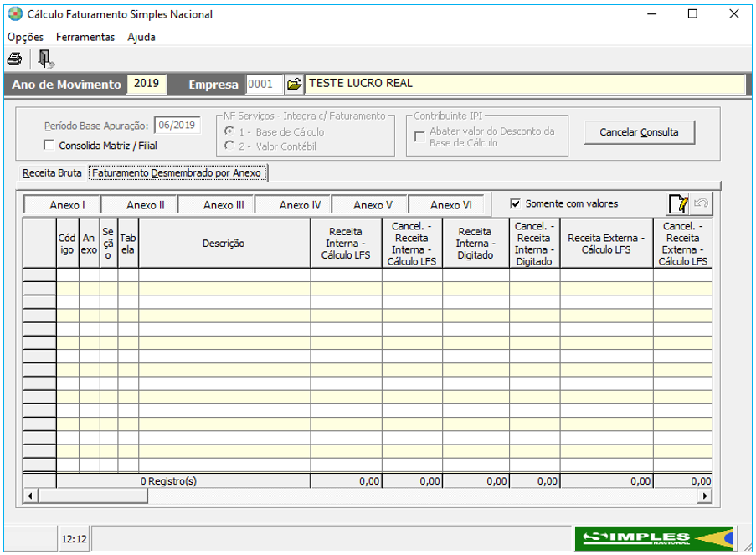
Task: Click Cancel. - Receita Interna - Cálculo LFS header
Action: (x=412, y=244)
